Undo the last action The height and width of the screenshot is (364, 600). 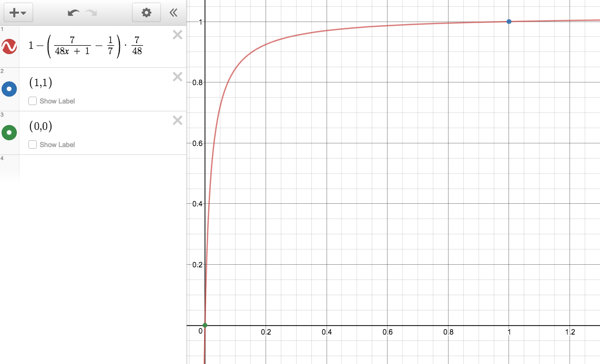(74, 13)
